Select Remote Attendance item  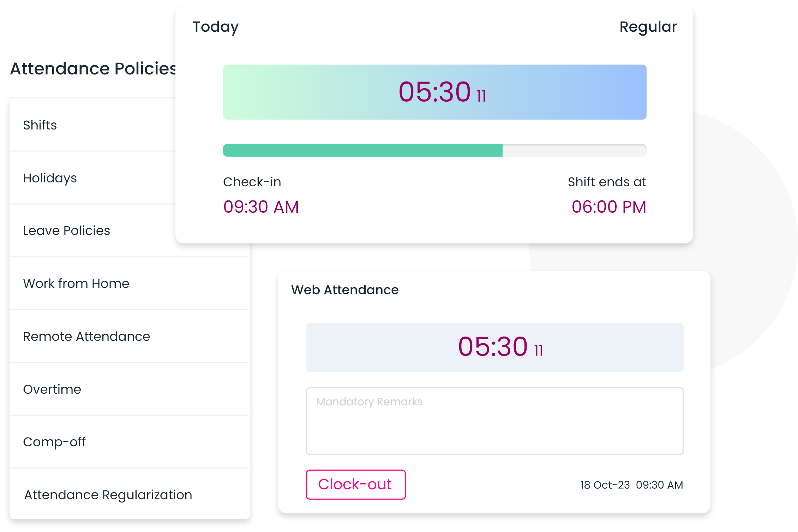click(130, 336)
